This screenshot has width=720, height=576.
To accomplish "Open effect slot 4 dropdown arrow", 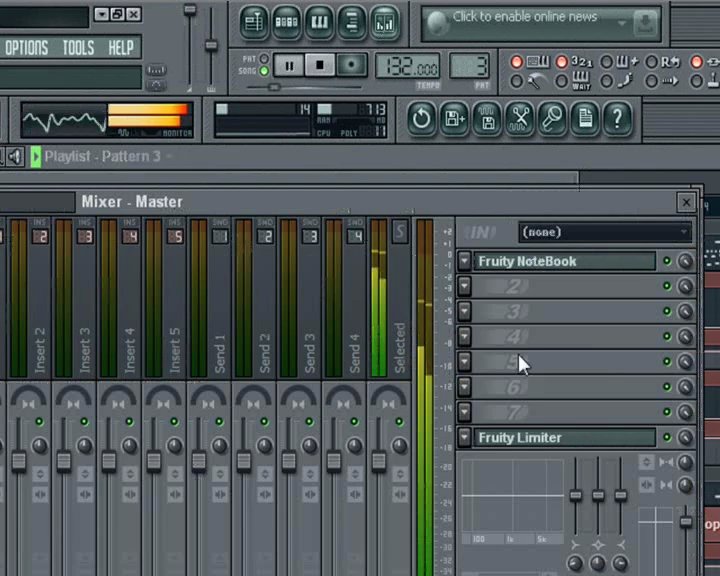I will tap(464, 337).
